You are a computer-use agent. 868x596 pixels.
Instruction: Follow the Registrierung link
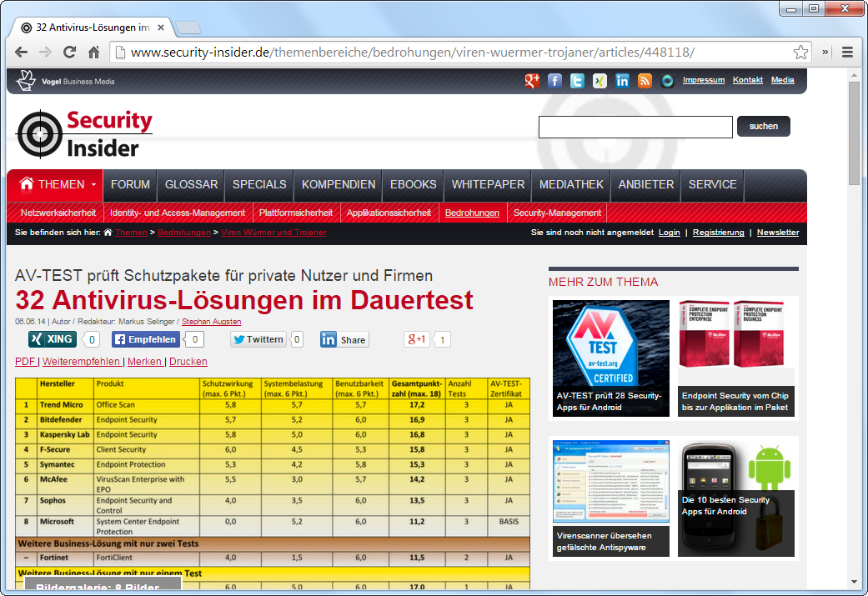click(x=718, y=233)
